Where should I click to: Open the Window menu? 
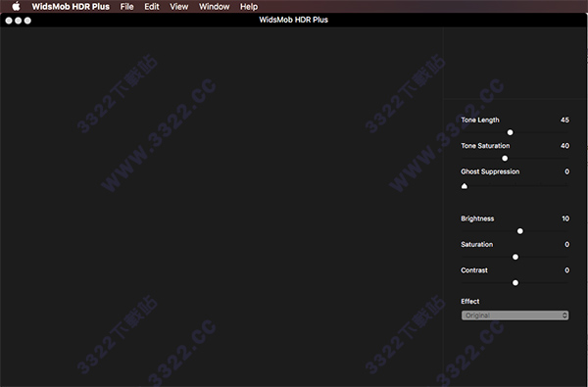pyautogui.click(x=214, y=7)
